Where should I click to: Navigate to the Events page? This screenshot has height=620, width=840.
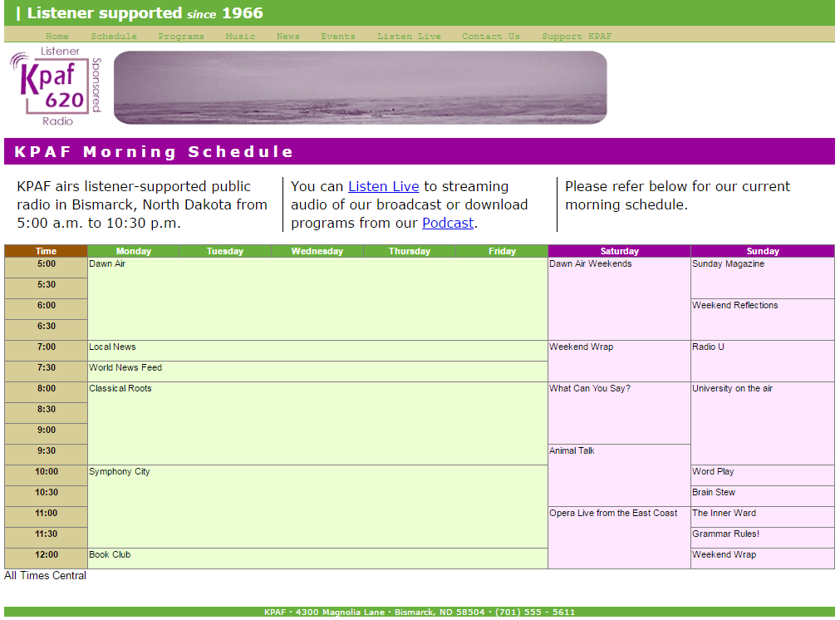click(338, 36)
